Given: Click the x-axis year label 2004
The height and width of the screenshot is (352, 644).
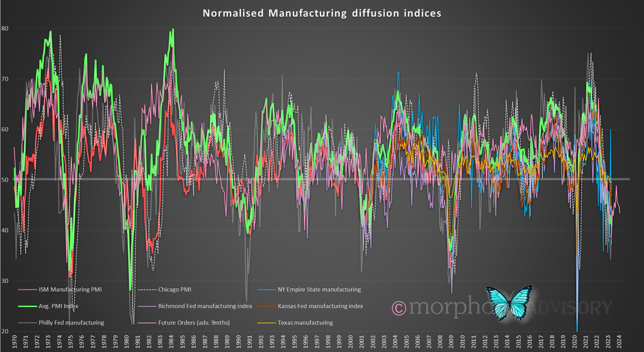Looking at the screenshot, I should [x=395, y=341].
